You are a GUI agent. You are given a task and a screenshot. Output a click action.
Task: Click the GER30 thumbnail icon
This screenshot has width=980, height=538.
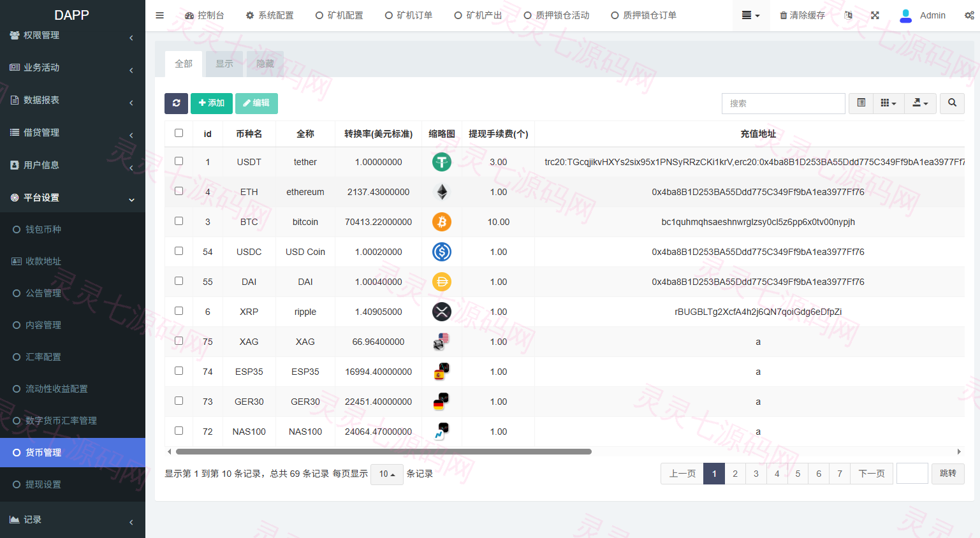click(441, 402)
